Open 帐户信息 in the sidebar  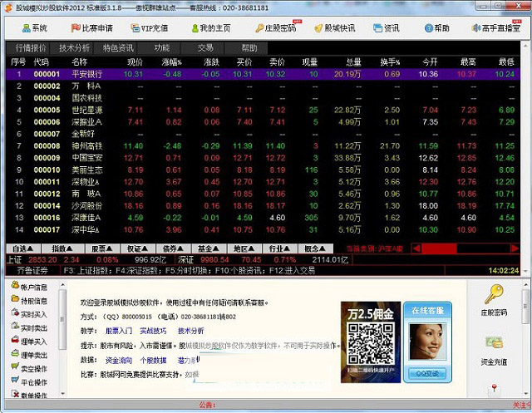point(29,287)
